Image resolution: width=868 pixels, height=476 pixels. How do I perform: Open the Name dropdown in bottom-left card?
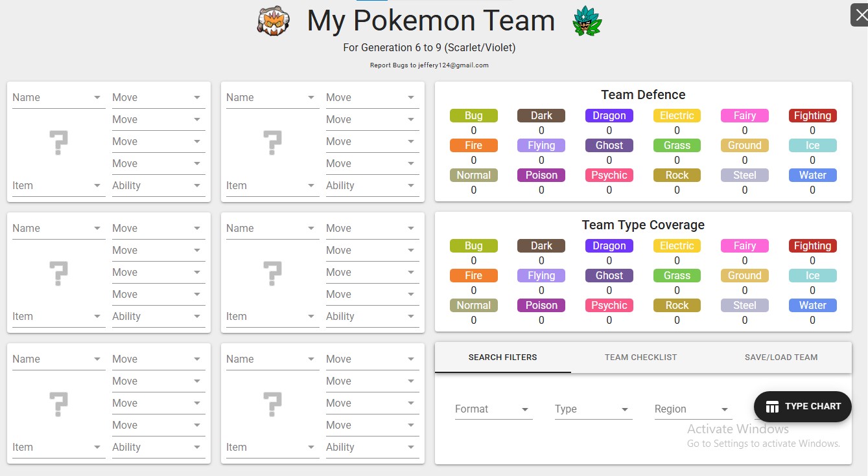pos(58,359)
